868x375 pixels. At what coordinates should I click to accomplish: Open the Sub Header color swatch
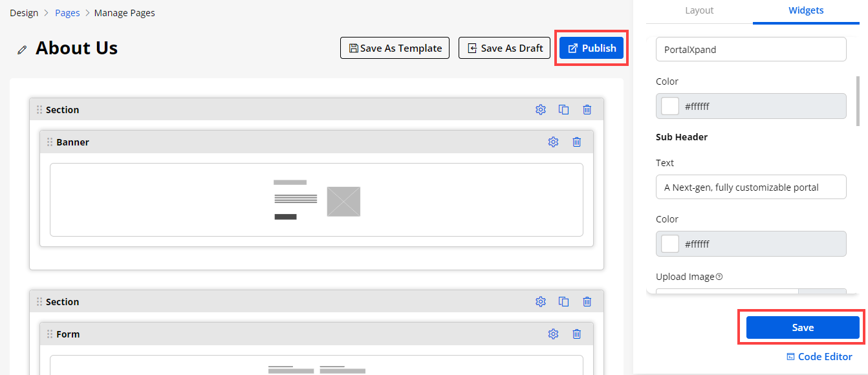coord(670,244)
